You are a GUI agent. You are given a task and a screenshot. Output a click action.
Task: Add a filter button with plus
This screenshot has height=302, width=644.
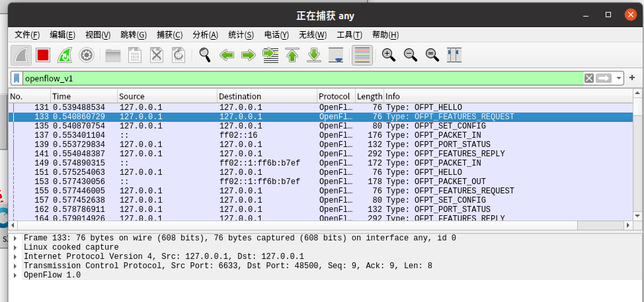click(x=632, y=77)
